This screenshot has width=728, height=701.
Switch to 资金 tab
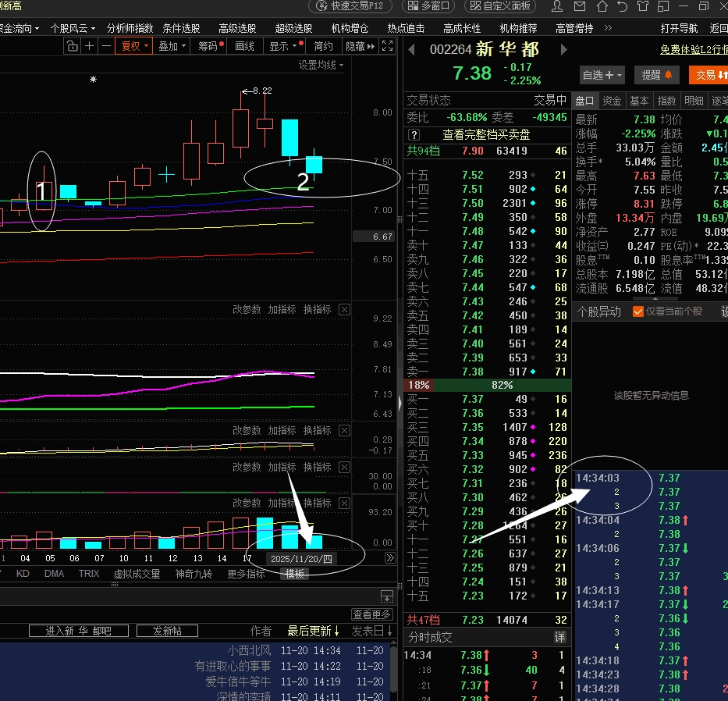[x=612, y=101]
